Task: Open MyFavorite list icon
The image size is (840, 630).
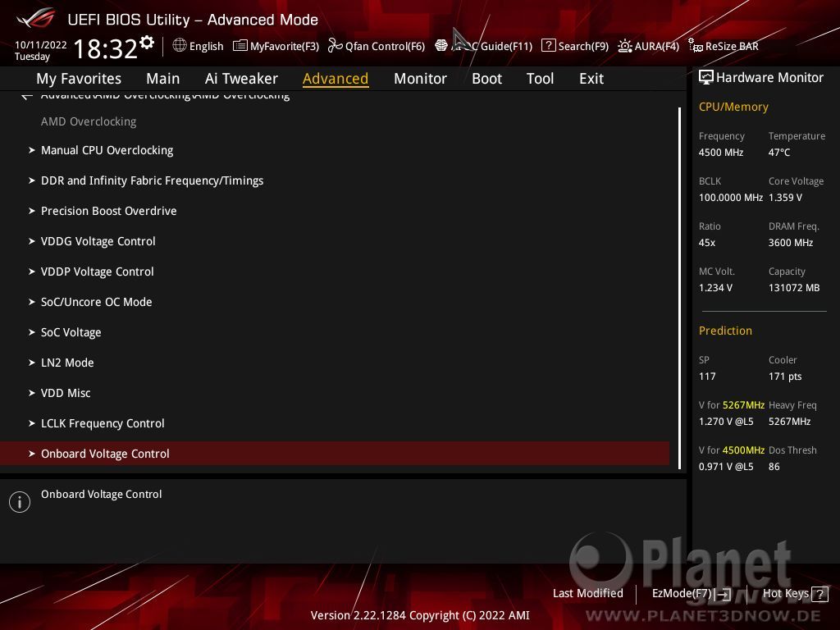Action: (x=240, y=46)
